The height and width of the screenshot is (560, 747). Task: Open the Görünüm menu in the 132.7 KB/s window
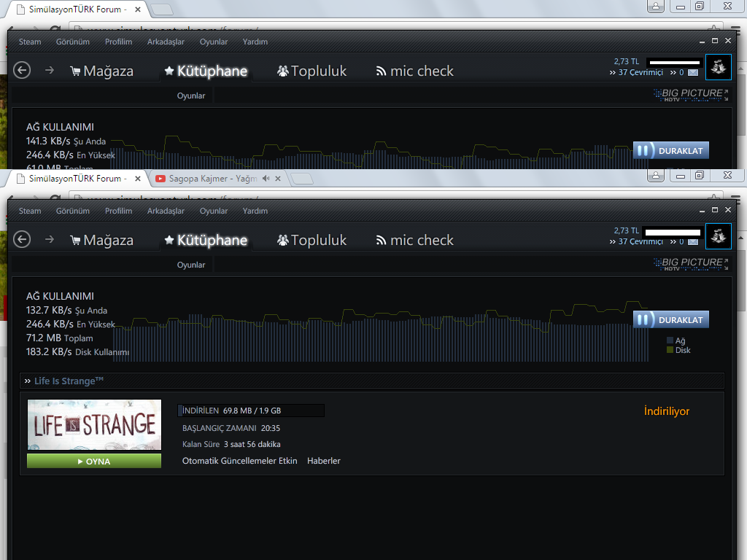(x=73, y=211)
